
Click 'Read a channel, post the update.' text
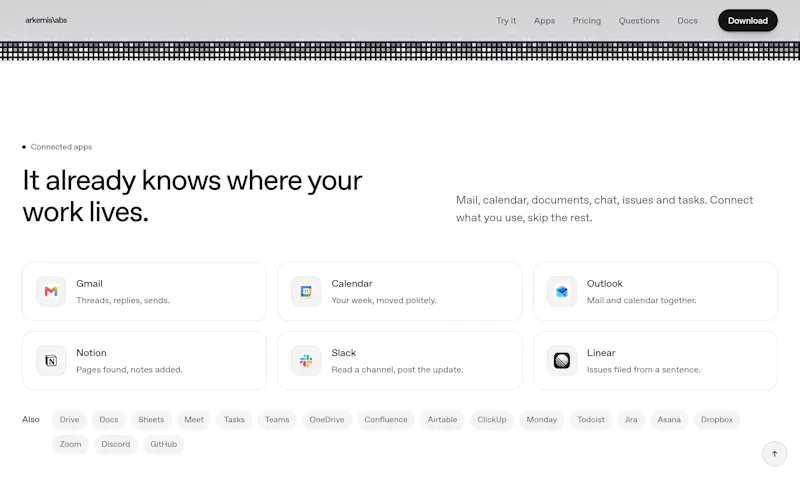coord(397,370)
